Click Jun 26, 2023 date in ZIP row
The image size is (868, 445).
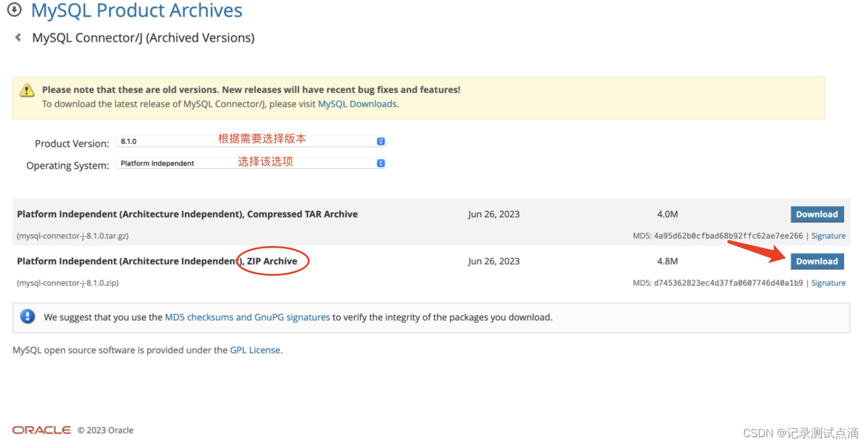(x=494, y=261)
